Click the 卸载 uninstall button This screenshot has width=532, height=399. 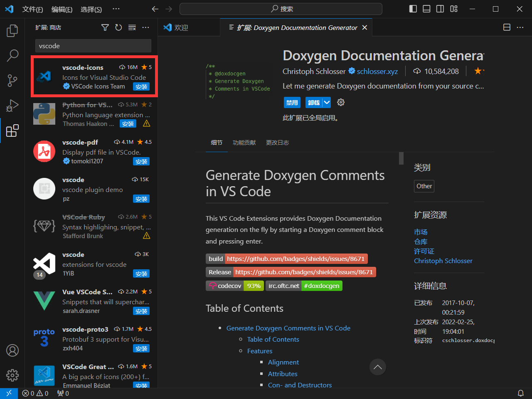[x=314, y=102]
